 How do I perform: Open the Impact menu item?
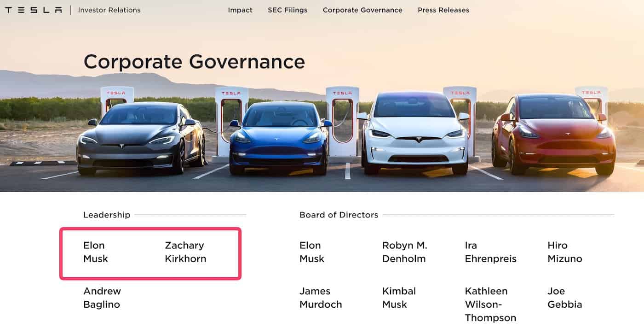tap(240, 10)
